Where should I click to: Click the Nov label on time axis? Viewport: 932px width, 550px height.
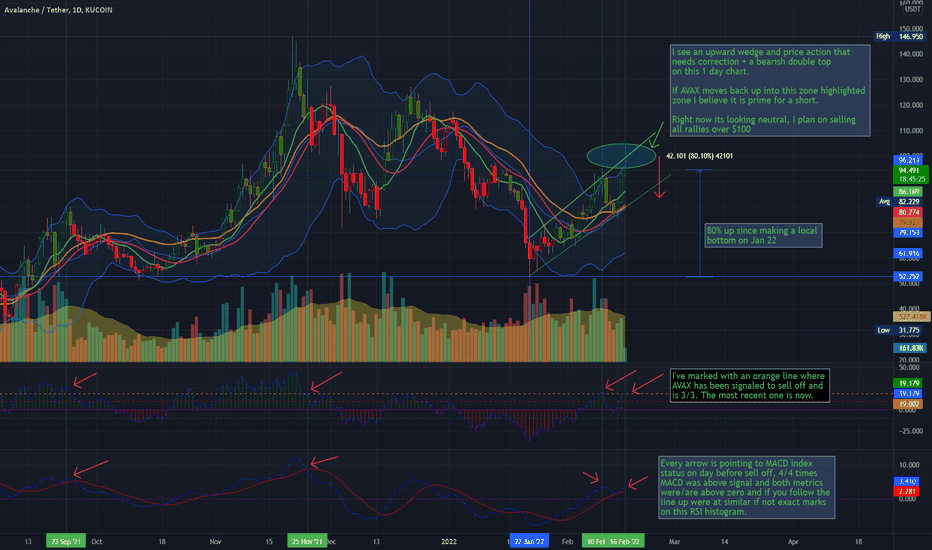click(x=216, y=542)
